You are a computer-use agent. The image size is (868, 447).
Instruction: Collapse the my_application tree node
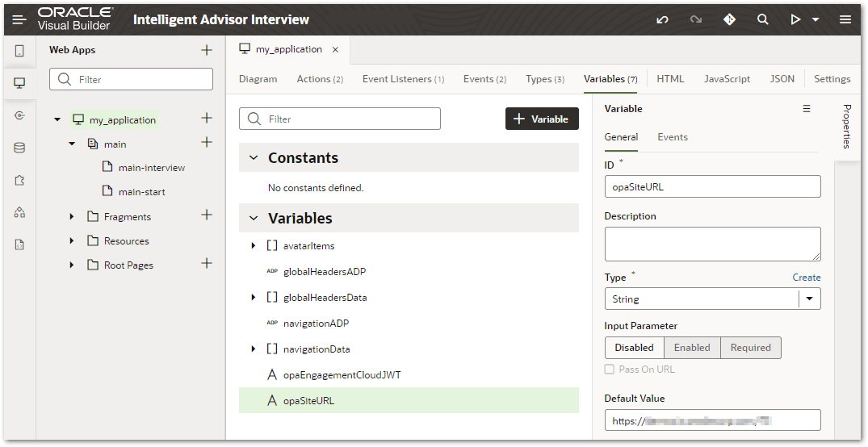click(x=57, y=119)
